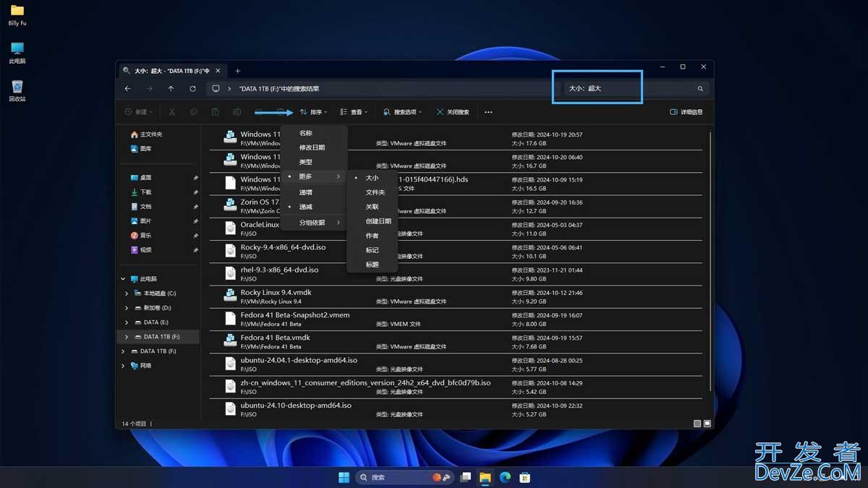868x488 pixels.
Task: Open the 排序 sort dropdown
Action: coord(314,112)
